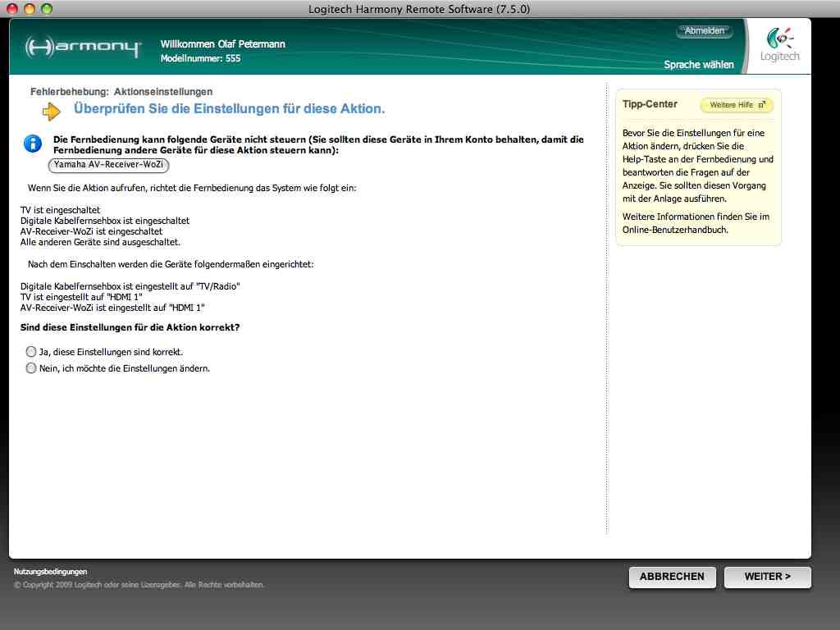Click the yellow arrow icon beside heading
Viewport: 840px width, 630px height.
[x=52, y=111]
